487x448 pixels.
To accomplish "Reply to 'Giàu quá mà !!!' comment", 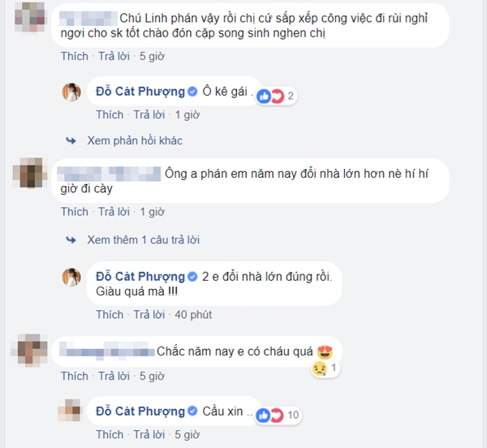I will tap(149, 315).
